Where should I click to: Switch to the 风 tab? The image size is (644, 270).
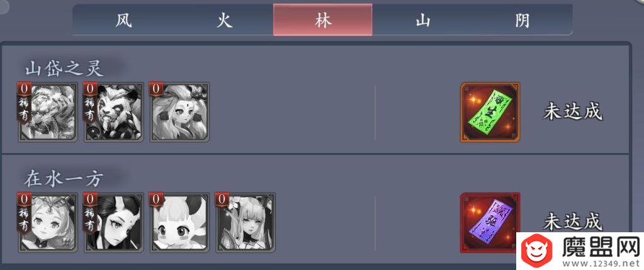coord(123,20)
